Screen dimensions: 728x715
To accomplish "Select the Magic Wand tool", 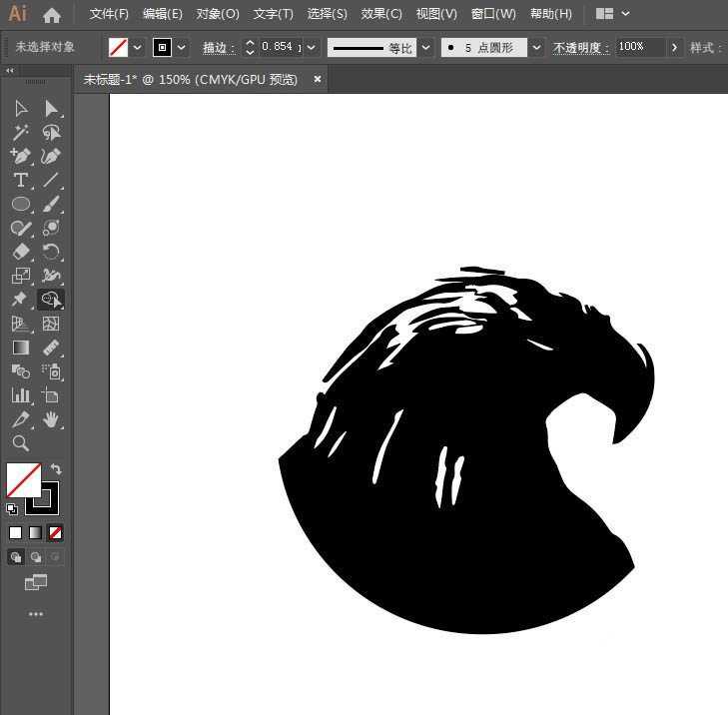I will 20,132.
